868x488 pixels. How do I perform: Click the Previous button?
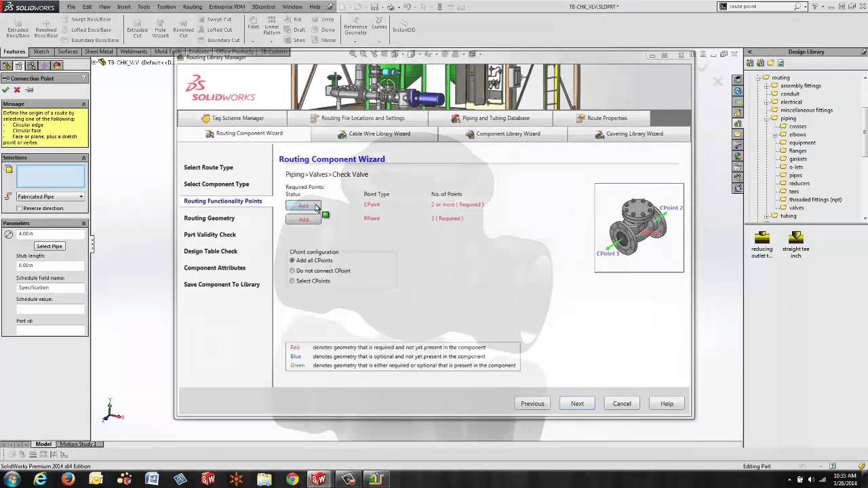pos(532,403)
